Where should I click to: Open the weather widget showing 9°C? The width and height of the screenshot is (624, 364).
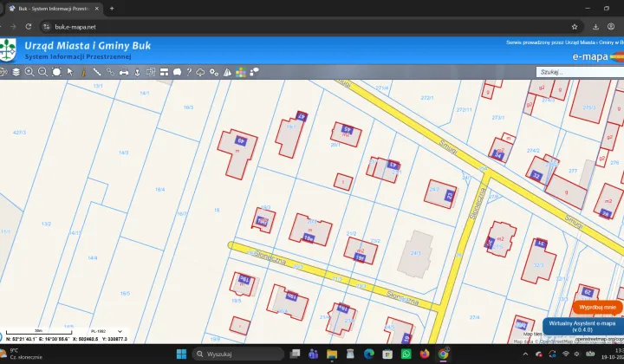coord(22,354)
